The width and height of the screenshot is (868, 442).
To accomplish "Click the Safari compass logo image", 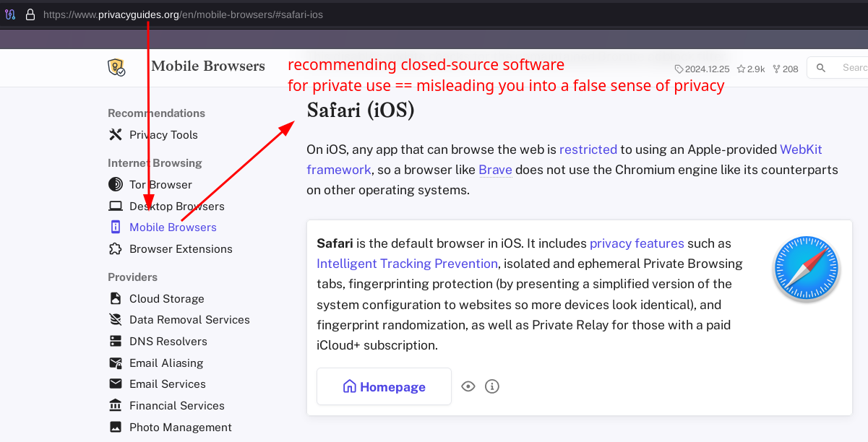I will pos(805,269).
